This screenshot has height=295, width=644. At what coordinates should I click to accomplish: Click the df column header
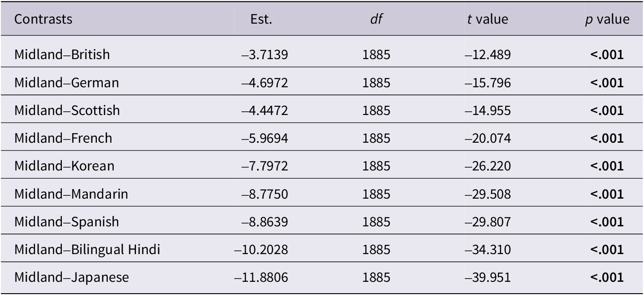tap(376, 20)
